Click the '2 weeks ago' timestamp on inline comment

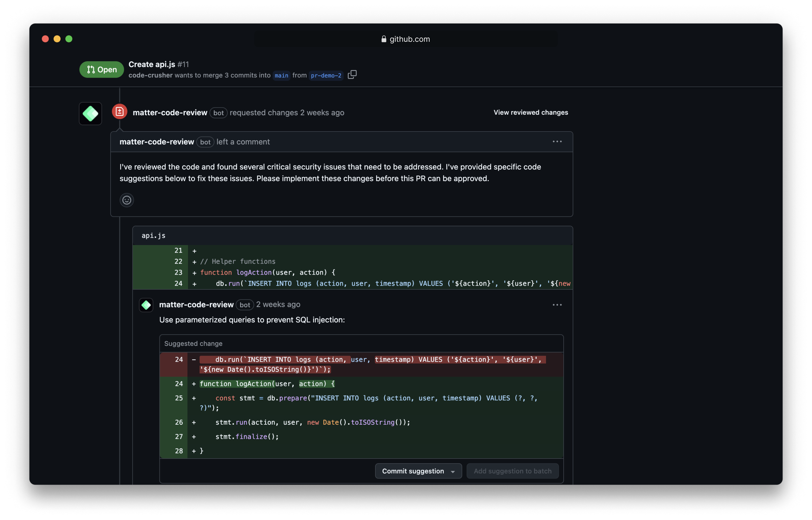[x=278, y=305]
